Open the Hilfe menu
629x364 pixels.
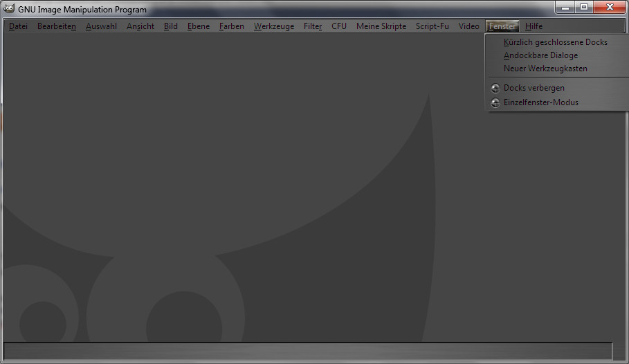coord(534,26)
